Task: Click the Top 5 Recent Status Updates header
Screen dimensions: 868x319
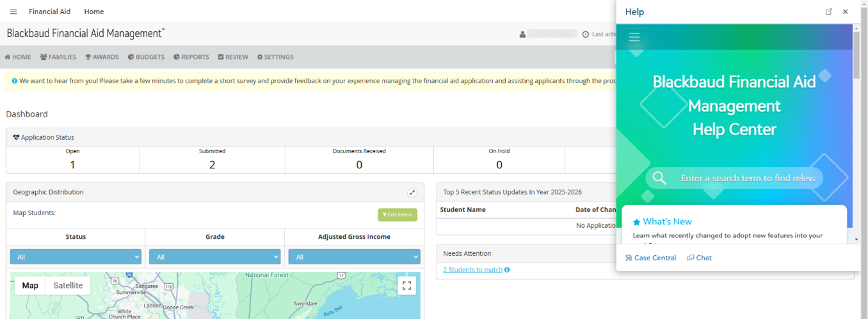Action: point(512,192)
